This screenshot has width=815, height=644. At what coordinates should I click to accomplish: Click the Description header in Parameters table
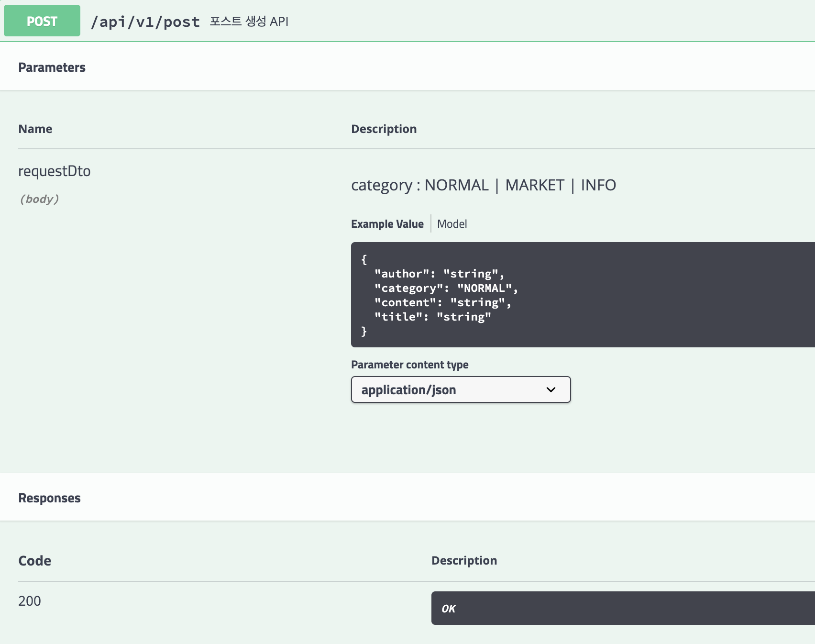(x=384, y=129)
